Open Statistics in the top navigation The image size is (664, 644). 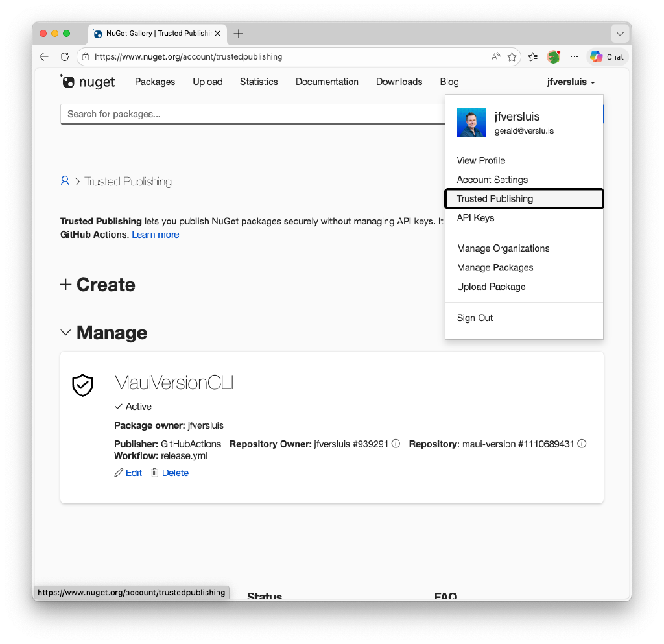[x=259, y=82]
